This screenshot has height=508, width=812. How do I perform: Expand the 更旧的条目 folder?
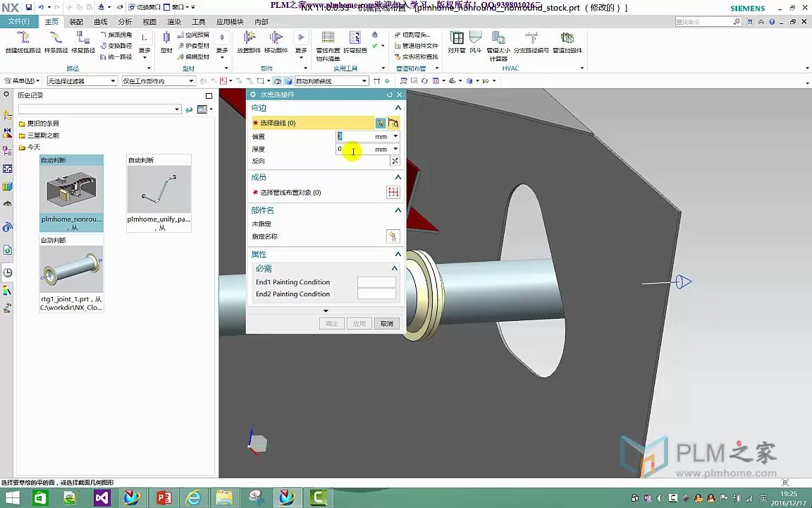[x=39, y=123]
